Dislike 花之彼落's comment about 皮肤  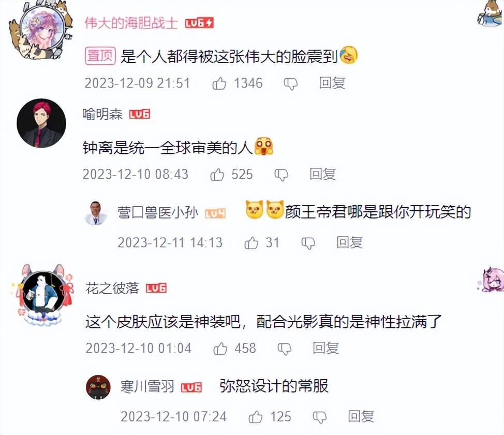[x=285, y=349]
